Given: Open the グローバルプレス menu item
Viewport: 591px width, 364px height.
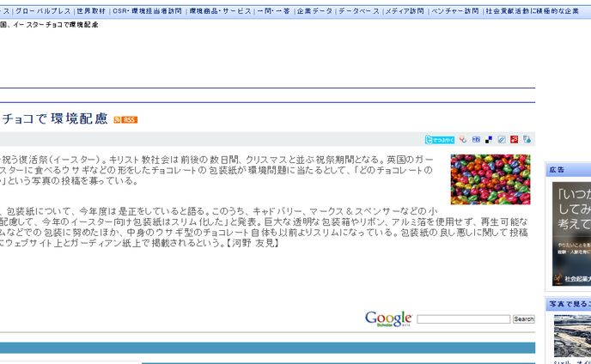Looking at the screenshot, I should coord(43,11).
